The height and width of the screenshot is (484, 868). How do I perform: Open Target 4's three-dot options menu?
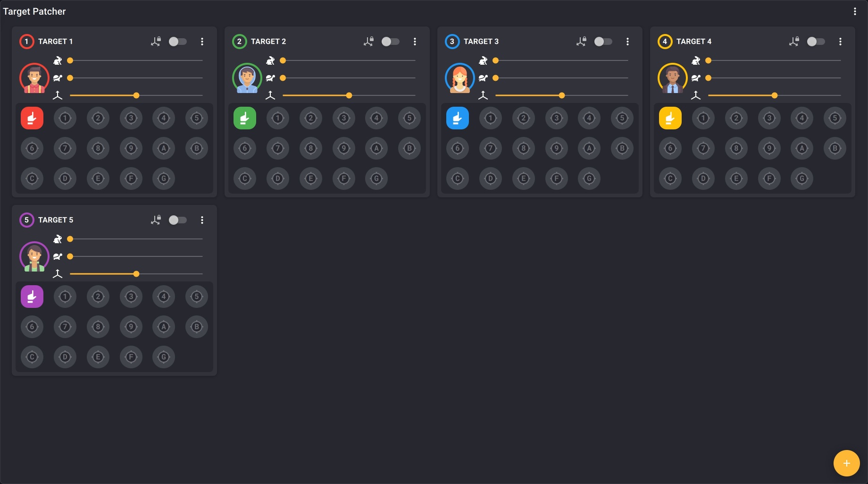coord(840,42)
